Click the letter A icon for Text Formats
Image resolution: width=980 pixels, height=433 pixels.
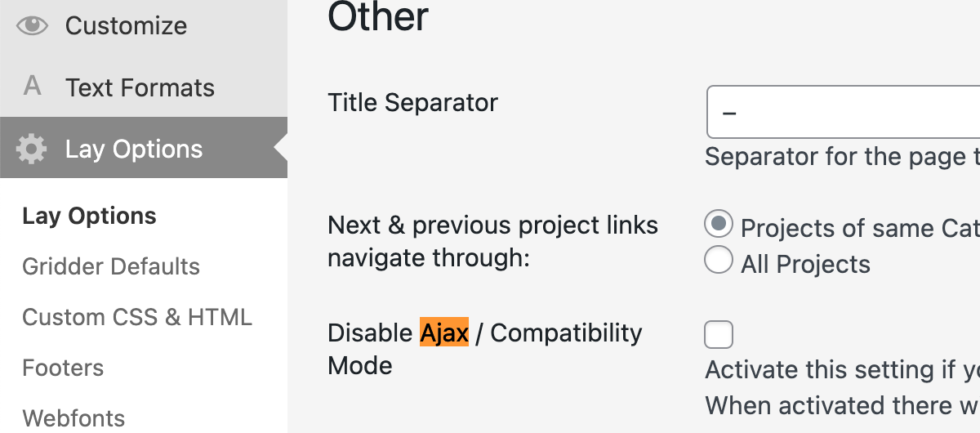(x=33, y=87)
